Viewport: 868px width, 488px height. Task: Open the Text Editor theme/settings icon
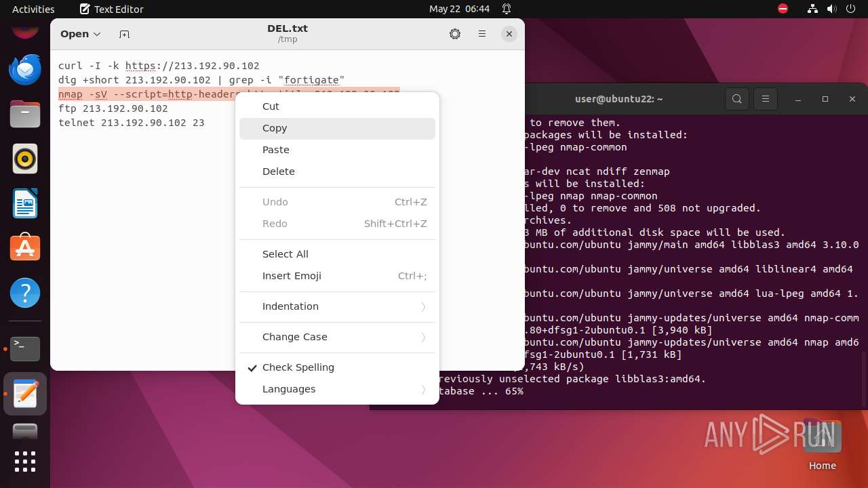[x=455, y=34]
